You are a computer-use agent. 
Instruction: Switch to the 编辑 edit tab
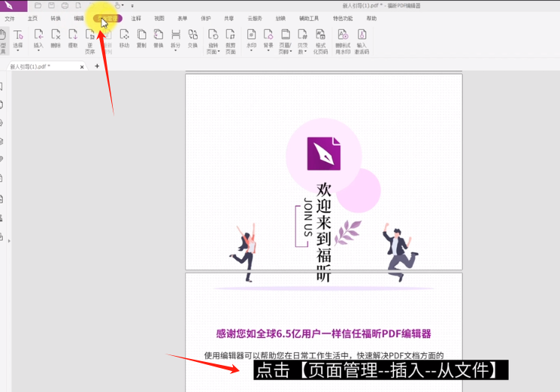(79, 19)
